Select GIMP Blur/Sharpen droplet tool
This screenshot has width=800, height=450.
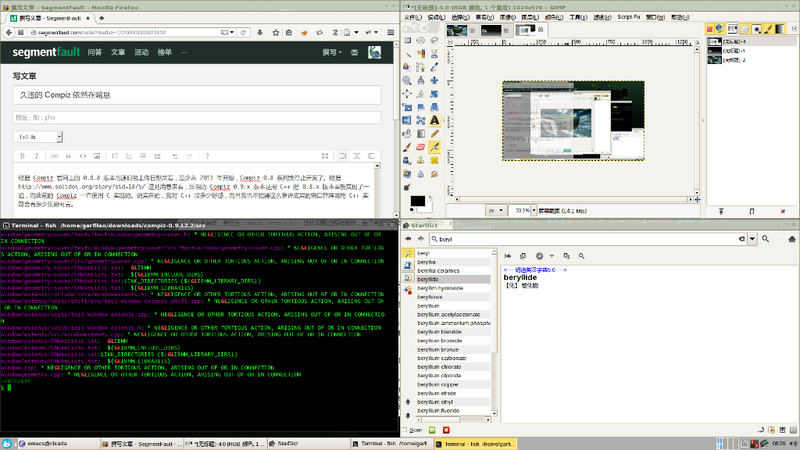(x=420, y=173)
